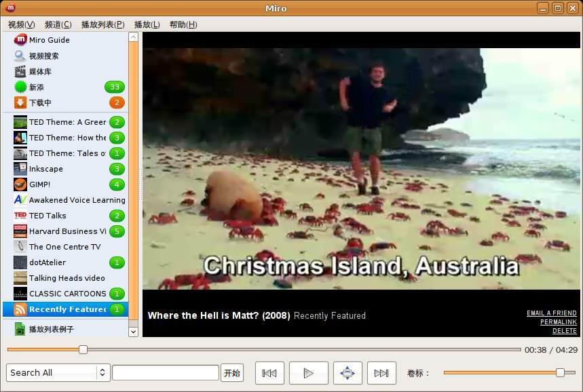Viewport: 583px width, 392px height.
Task: Select the Inkscape channel icon
Action: (x=20, y=169)
